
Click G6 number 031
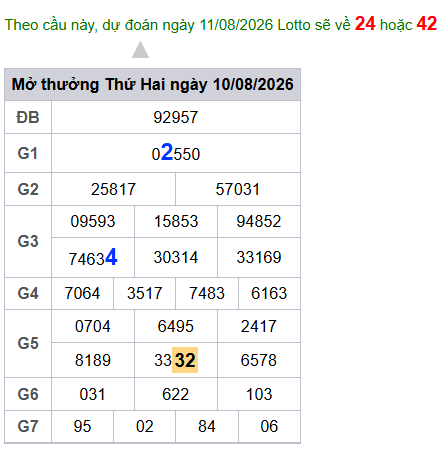pos(92,394)
